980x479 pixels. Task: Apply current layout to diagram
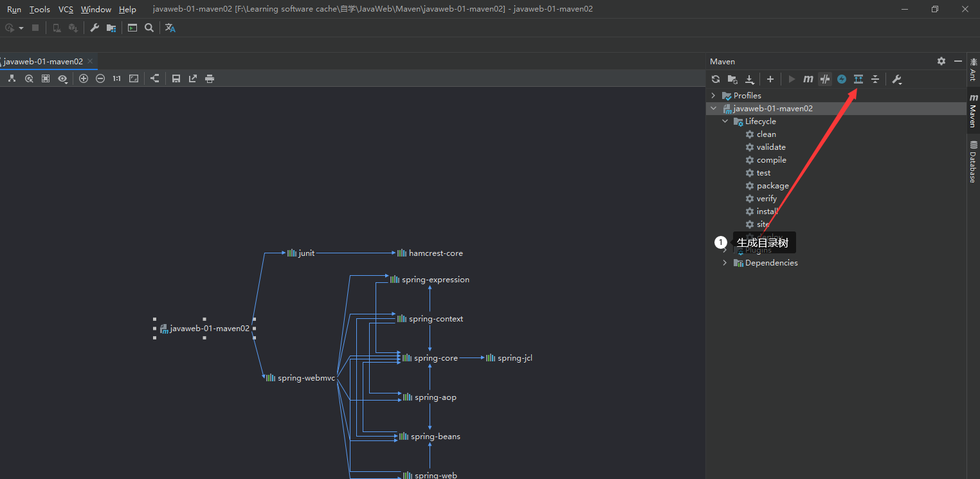(x=155, y=78)
